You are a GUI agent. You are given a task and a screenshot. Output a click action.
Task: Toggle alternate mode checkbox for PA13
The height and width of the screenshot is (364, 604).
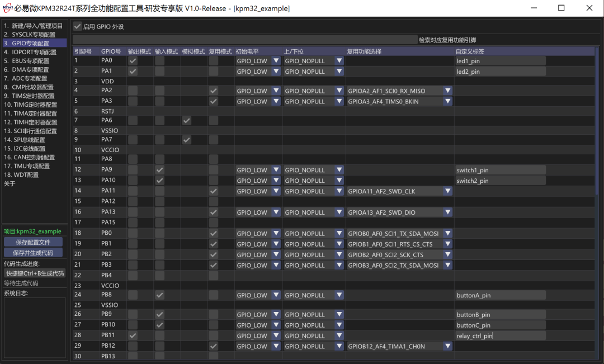point(214,212)
